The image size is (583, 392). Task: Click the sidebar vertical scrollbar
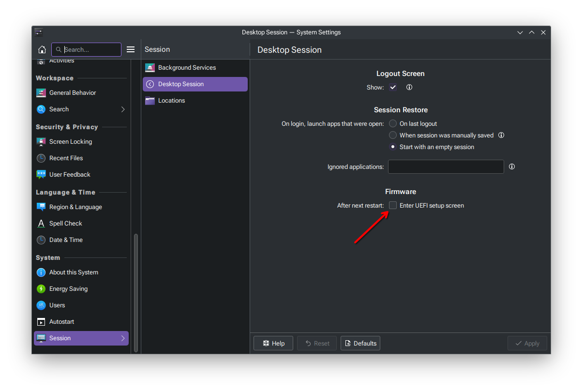coord(136,290)
